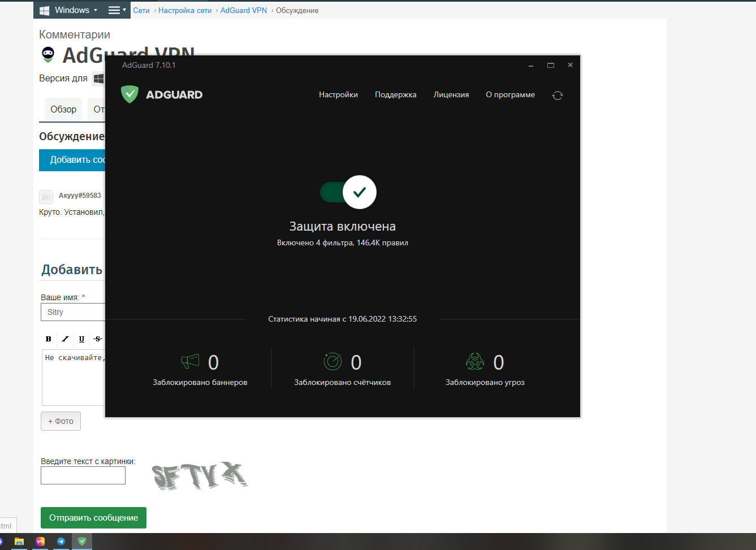Click Заблокировано счётчиков label

tap(343, 383)
